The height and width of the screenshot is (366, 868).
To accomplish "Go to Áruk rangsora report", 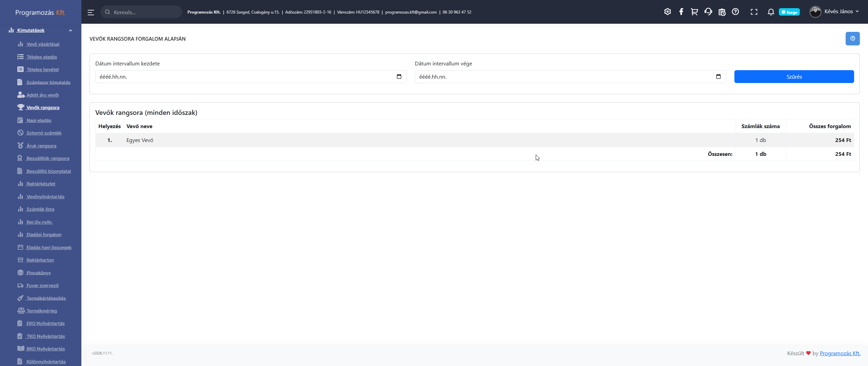I will tap(41, 146).
